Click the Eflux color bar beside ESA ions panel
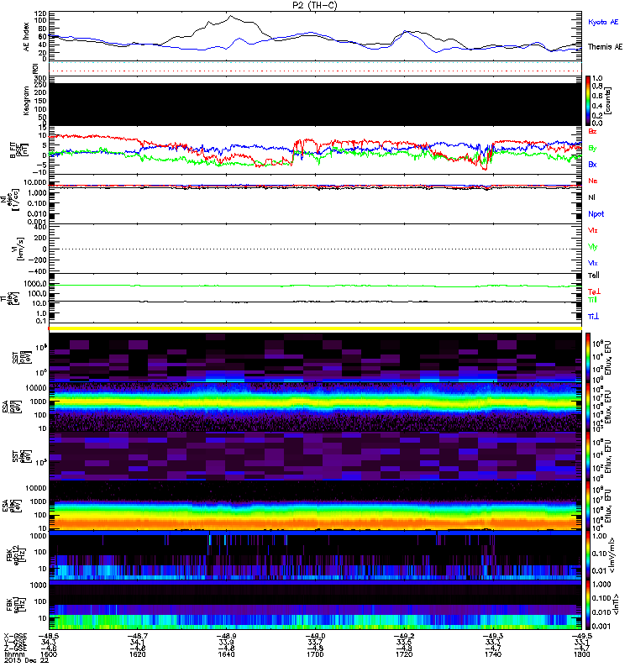The height and width of the screenshot is (672, 630). point(588,407)
